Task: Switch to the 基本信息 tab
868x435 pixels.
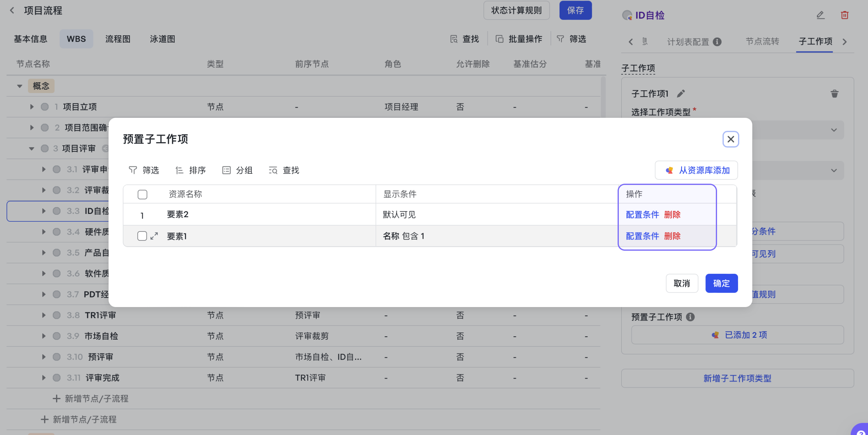Action: [x=31, y=39]
